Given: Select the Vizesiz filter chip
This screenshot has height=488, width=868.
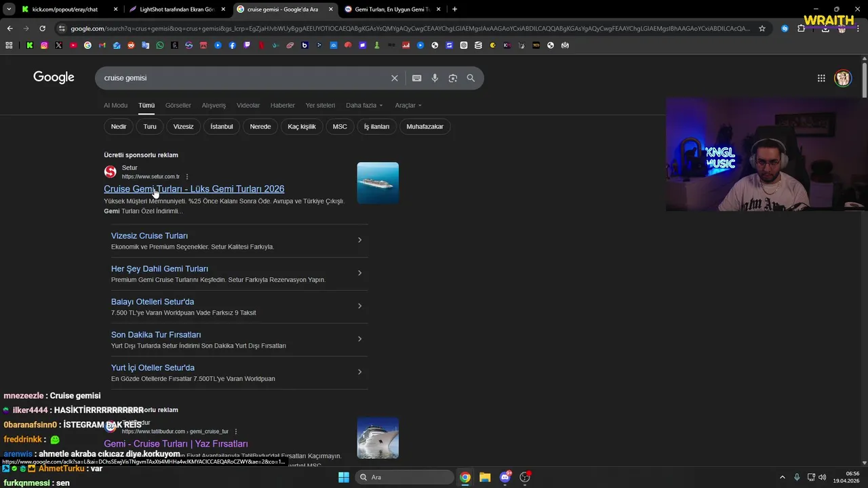Looking at the screenshot, I should coord(183,127).
